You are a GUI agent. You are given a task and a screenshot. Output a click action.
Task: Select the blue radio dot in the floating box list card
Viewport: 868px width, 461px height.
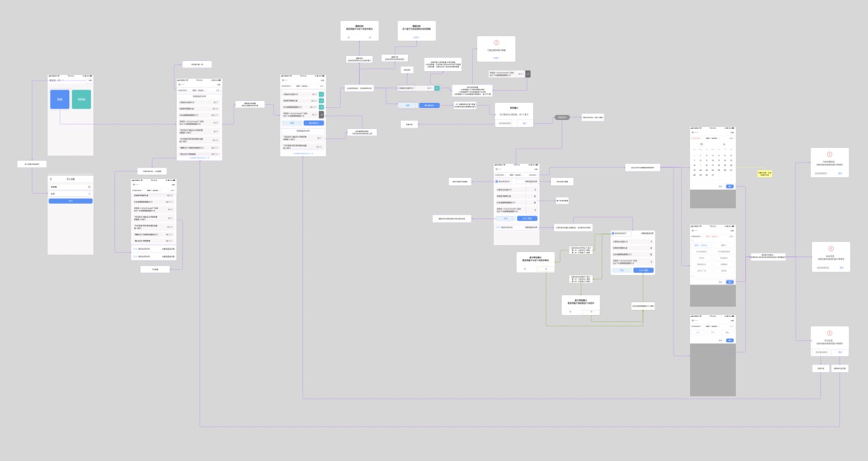(613, 234)
